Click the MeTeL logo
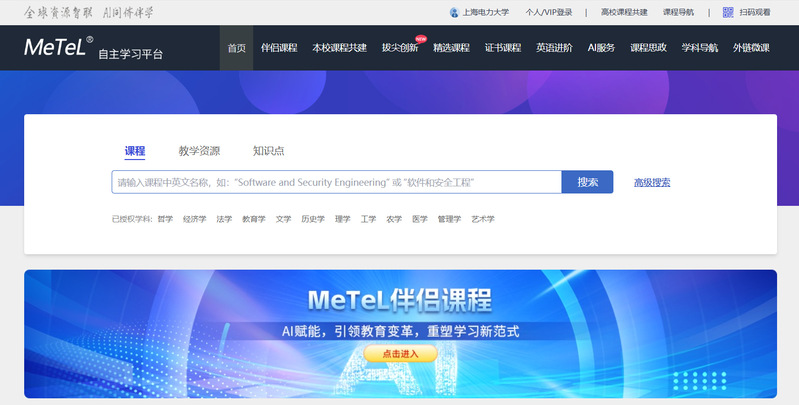The width and height of the screenshot is (799, 405). pyautogui.click(x=60, y=48)
